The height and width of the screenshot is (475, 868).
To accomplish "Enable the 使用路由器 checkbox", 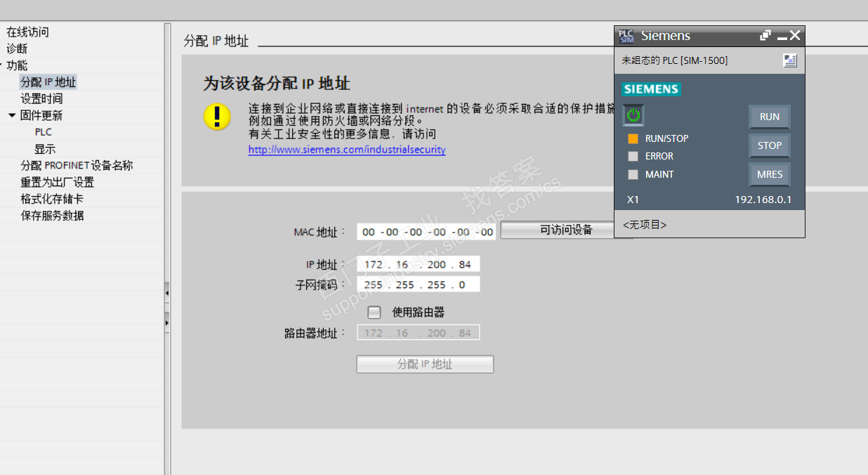I will (375, 312).
